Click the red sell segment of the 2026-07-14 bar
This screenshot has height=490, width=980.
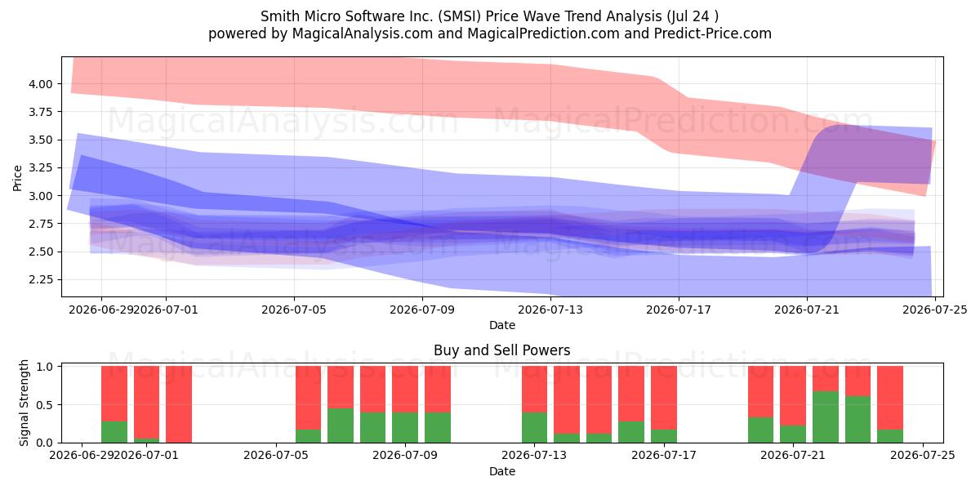567,400
